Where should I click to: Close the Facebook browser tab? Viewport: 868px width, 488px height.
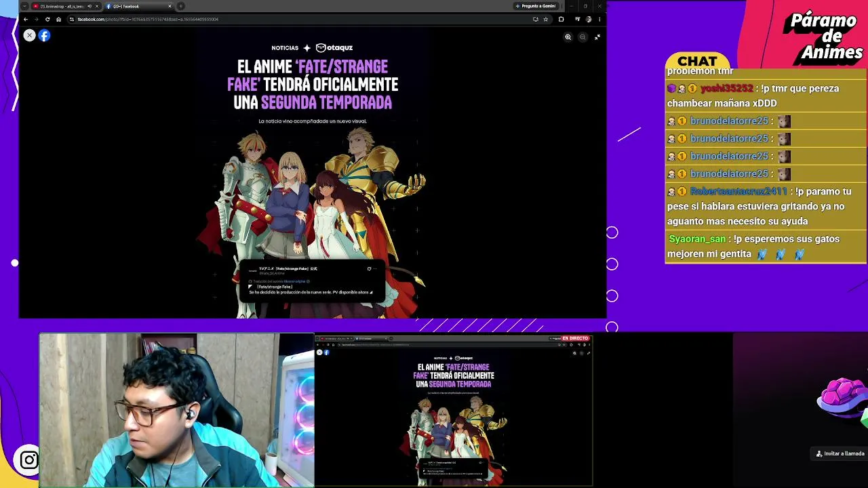170,6
